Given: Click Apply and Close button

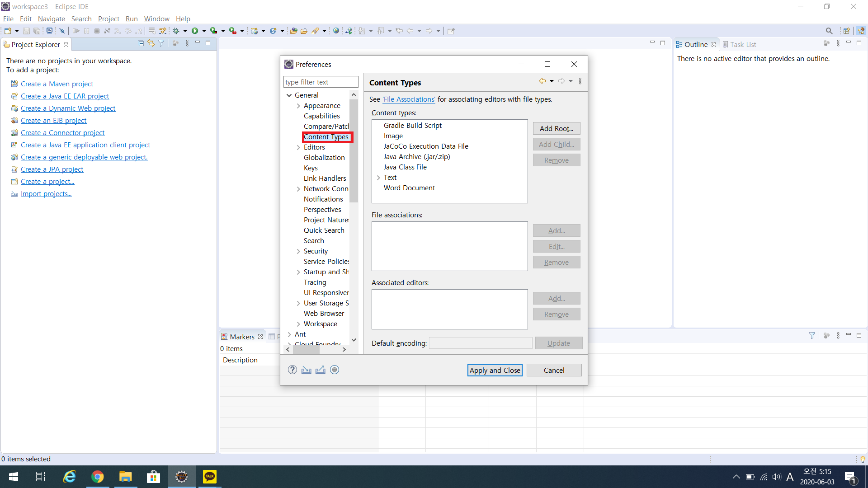Looking at the screenshot, I should pyautogui.click(x=495, y=370).
